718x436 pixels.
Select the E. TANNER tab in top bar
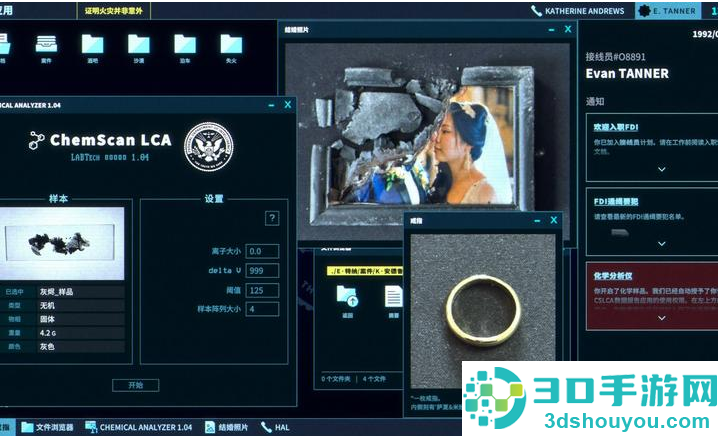point(668,11)
